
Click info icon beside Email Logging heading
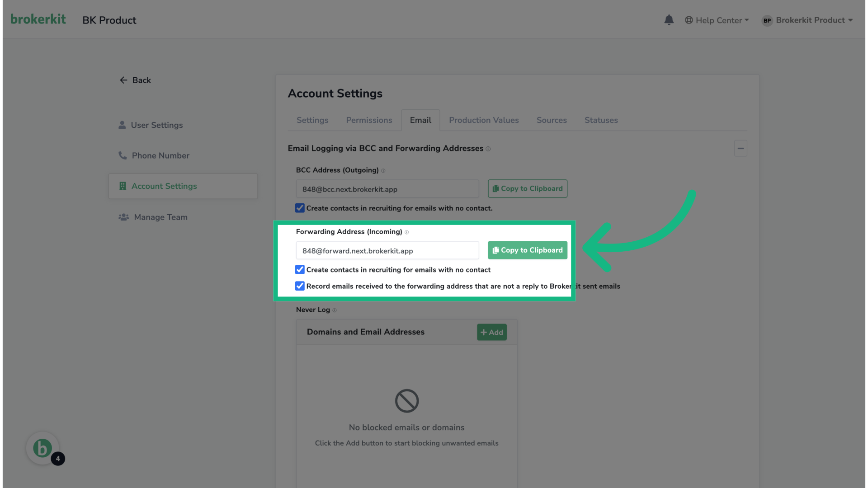(x=488, y=149)
